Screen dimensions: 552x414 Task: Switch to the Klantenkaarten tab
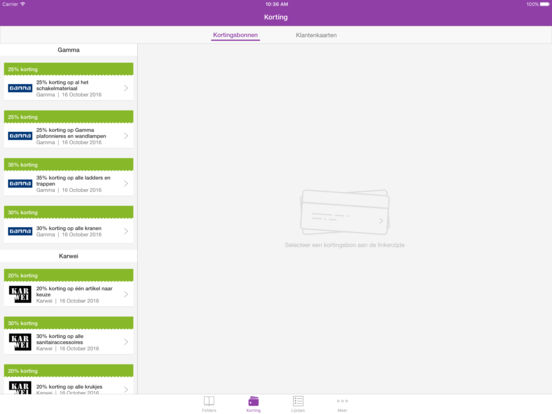click(x=316, y=35)
